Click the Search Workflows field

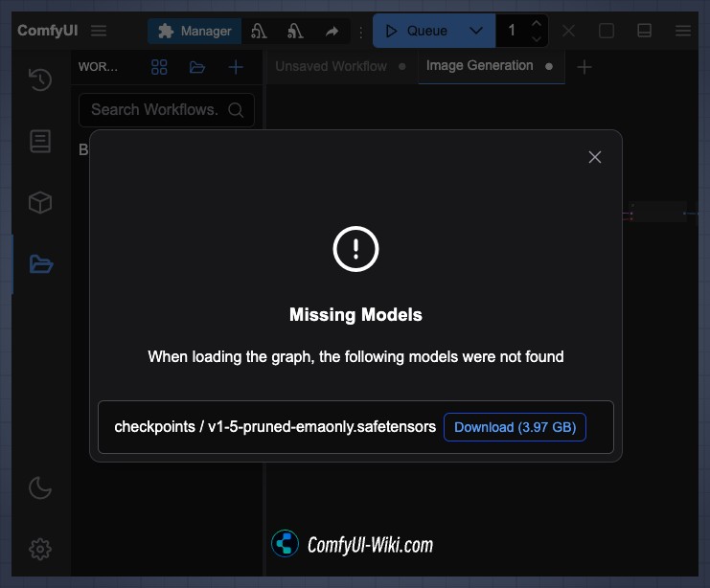coord(167,109)
